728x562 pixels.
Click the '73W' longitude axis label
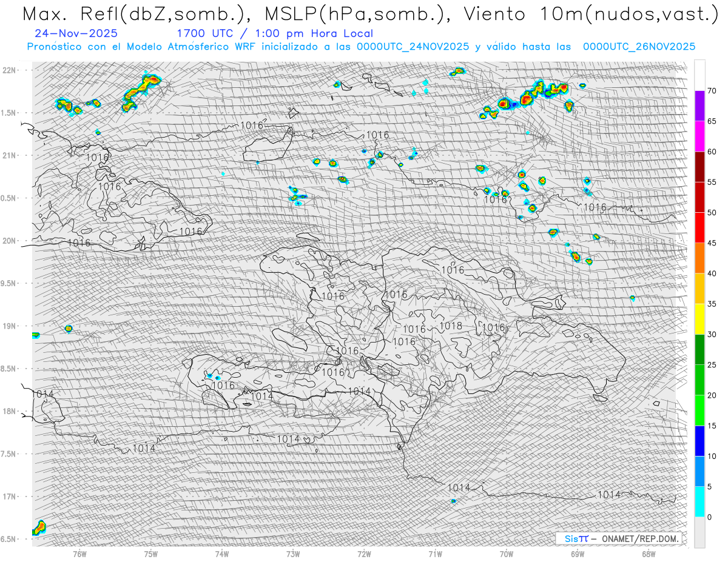point(293,554)
